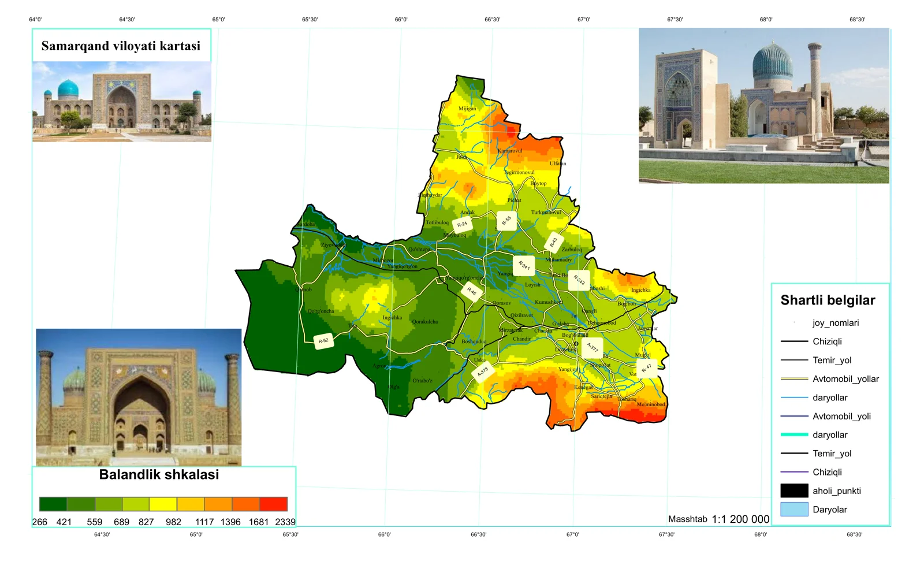Click the Masshtab 1:1 200 000 text
The image size is (924, 561).
point(718,519)
